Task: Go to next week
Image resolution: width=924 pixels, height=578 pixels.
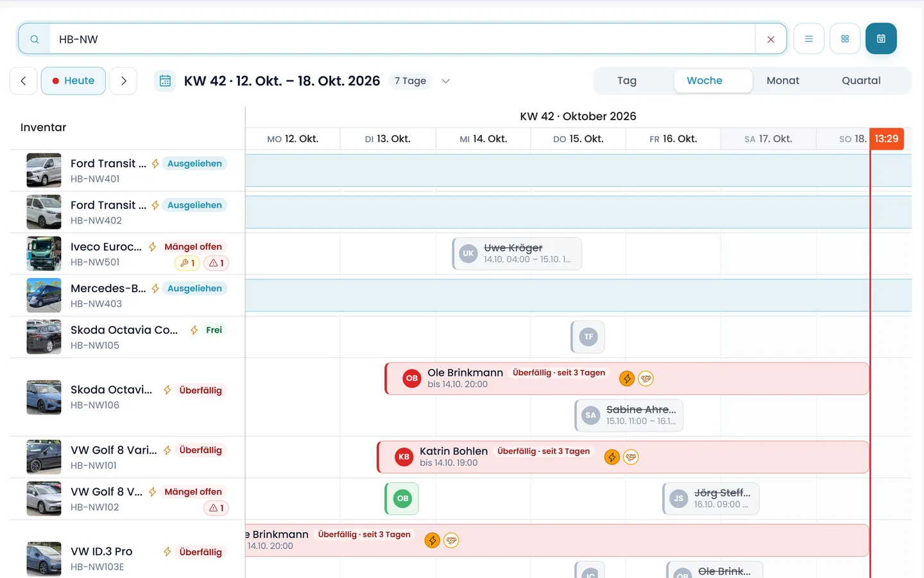Action: pyautogui.click(x=123, y=81)
